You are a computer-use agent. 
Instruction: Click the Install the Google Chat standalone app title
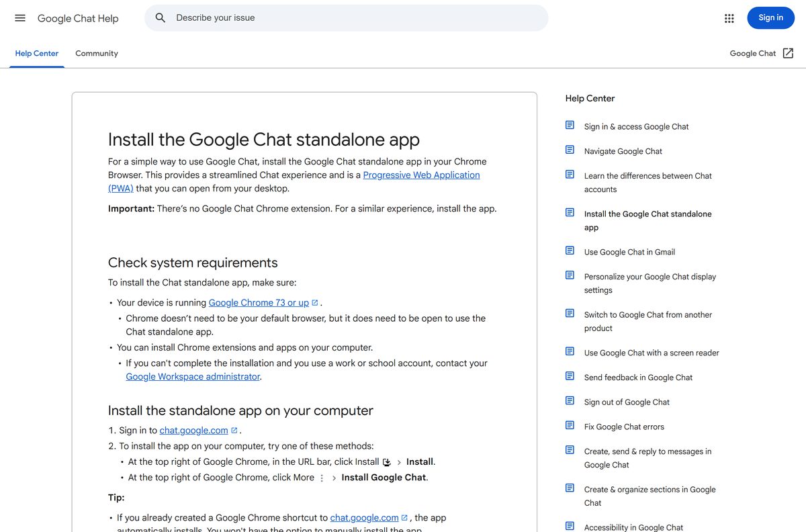click(264, 140)
